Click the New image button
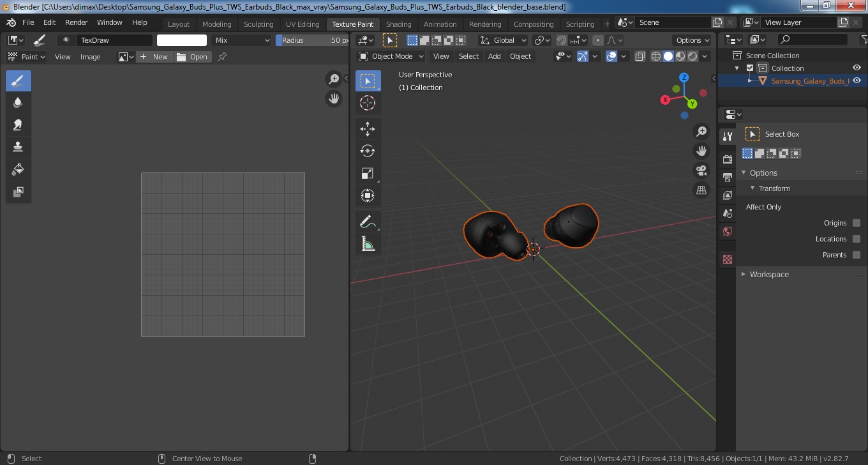 tap(154, 57)
